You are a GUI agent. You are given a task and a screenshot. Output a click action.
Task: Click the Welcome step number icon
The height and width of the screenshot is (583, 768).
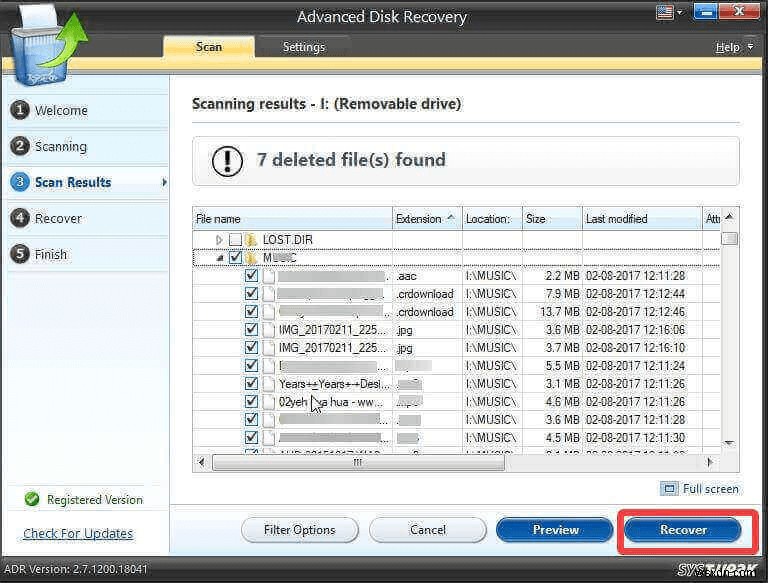tap(19, 110)
